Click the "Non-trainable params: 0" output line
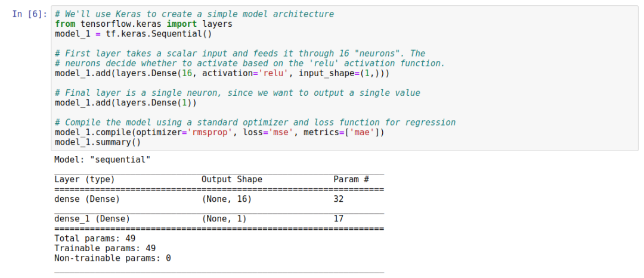 (x=112, y=258)
